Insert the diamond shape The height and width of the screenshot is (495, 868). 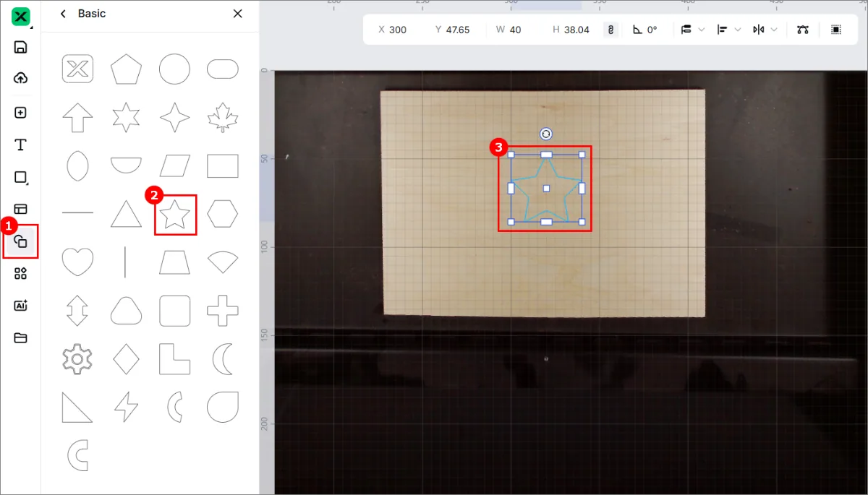pyautogui.click(x=126, y=358)
